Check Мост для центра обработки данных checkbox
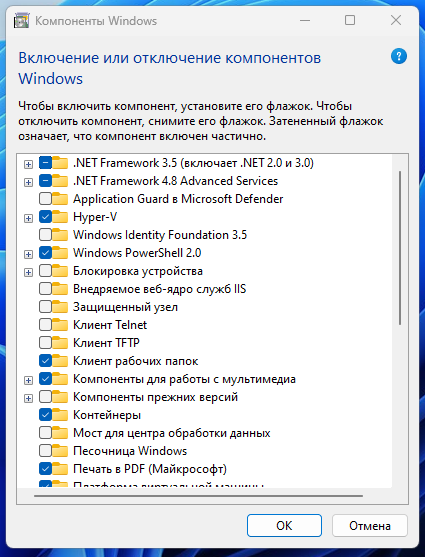 click(45, 433)
